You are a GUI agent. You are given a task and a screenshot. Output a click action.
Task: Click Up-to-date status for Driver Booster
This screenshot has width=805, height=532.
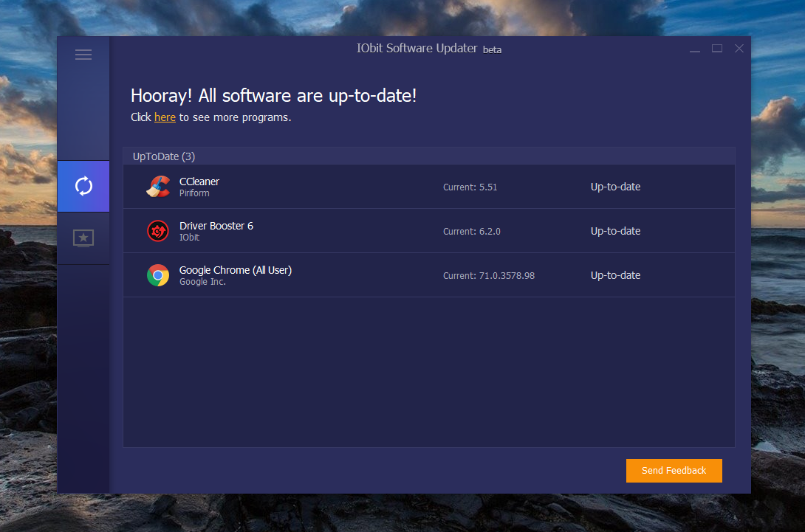point(615,231)
